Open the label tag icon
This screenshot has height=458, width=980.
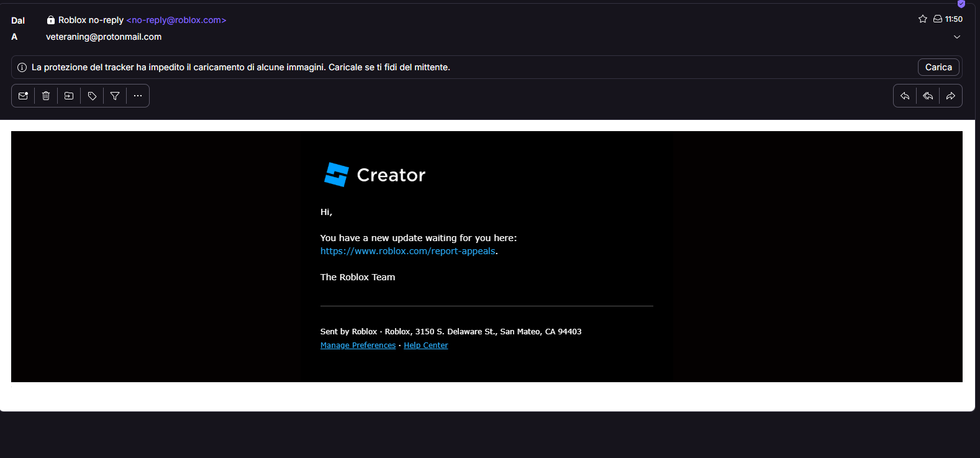click(x=92, y=96)
